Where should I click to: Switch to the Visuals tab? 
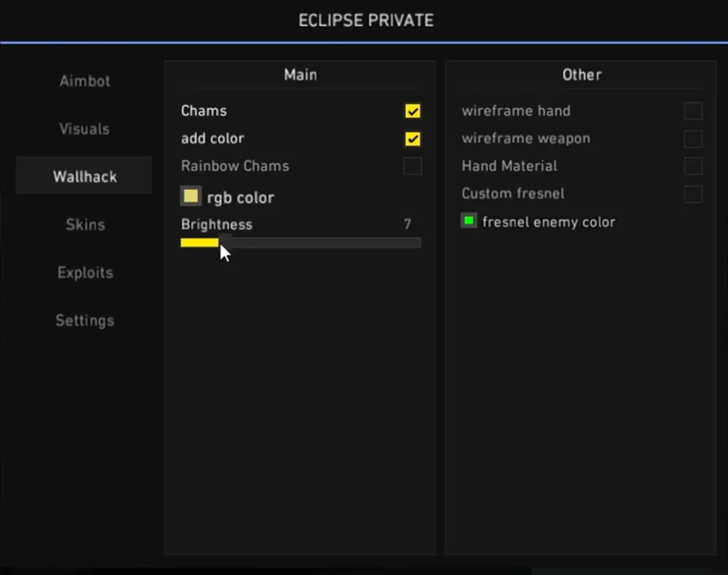[x=84, y=129]
